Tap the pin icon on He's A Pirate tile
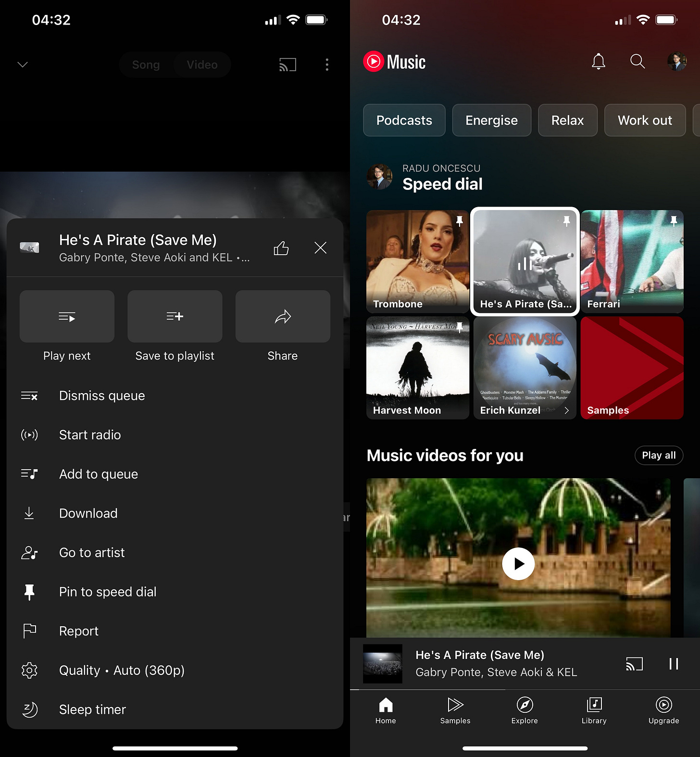The image size is (700, 757). click(x=566, y=221)
